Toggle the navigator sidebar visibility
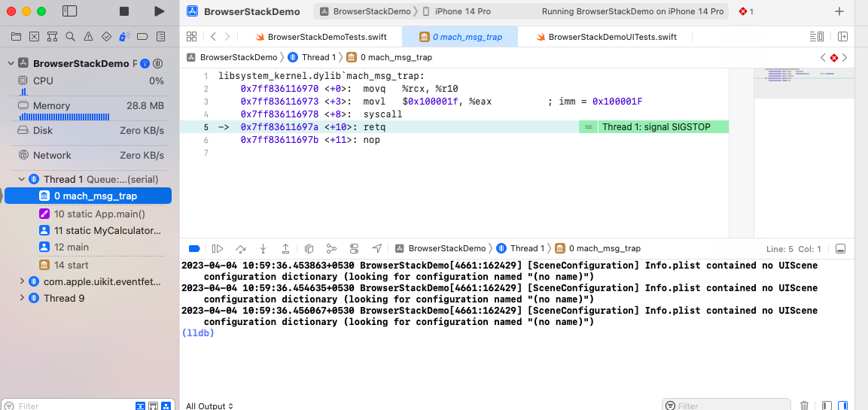The width and height of the screenshot is (868, 410). tap(70, 11)
